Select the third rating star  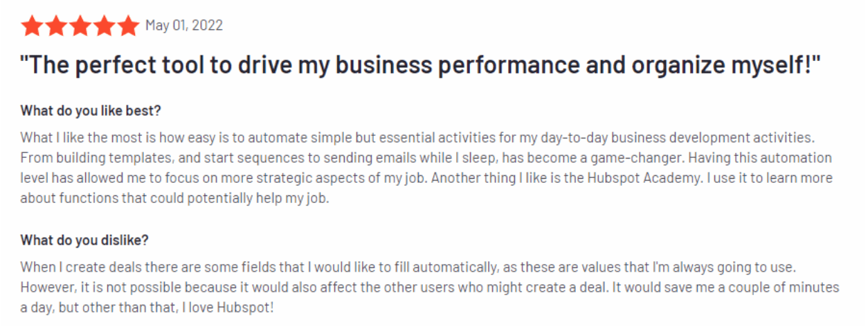click(x=80, y=26)
